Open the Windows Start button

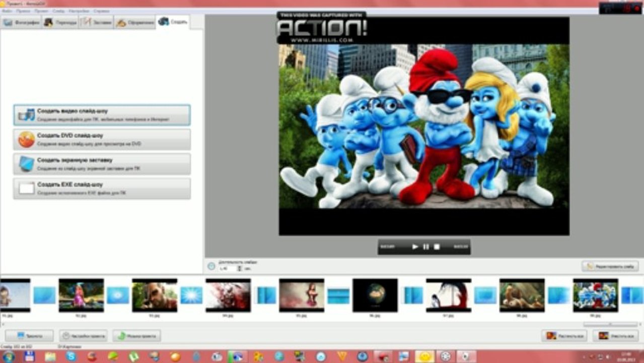[9, 356]
